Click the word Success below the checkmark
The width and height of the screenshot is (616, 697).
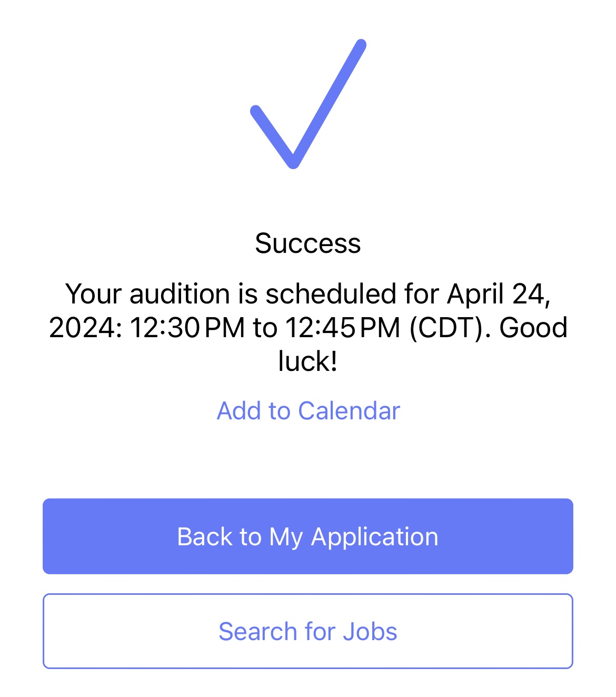coord(308,243)
